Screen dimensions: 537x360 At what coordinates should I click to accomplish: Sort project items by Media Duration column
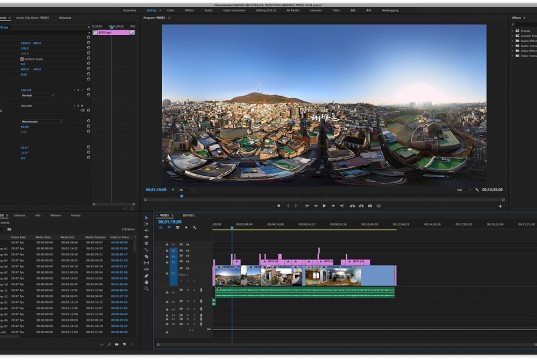point(96,237)
